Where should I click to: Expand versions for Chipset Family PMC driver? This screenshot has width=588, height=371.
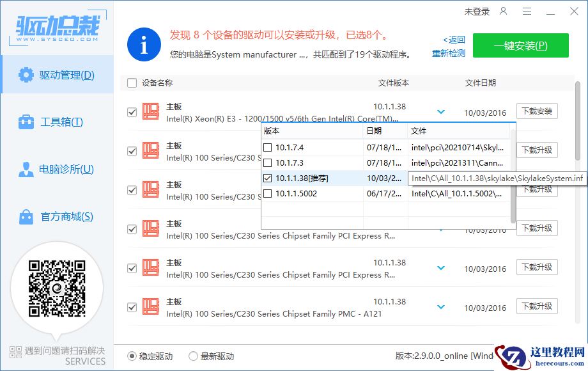click(x=440, y=306)
